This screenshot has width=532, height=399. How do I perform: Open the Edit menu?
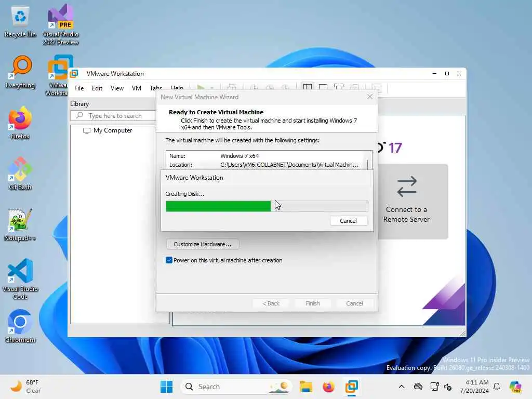pyautogui.click(x=97, y=88)
